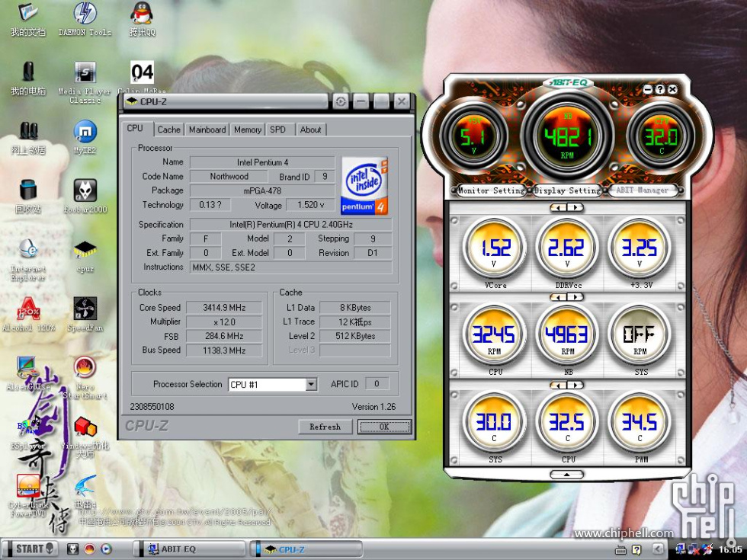Switch to ABIT EQ taskbar button
Image resolution: width=747 pixels, height=560 pixels.
pos(191,549)
